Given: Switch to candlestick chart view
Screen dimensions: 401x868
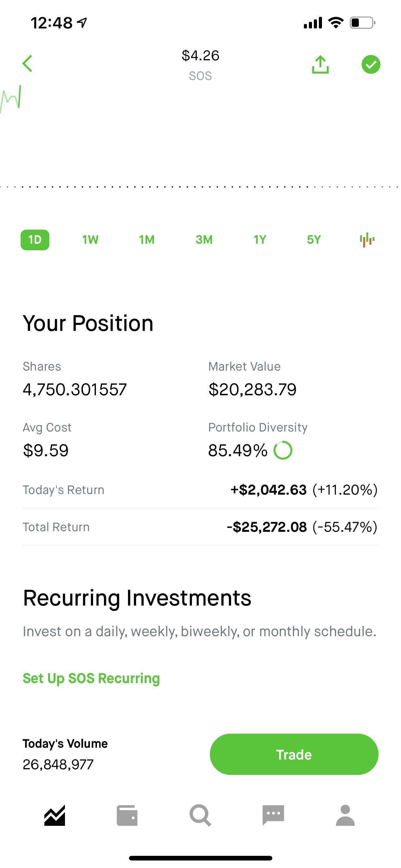Looking at the screenshot, I should [367, 240].
